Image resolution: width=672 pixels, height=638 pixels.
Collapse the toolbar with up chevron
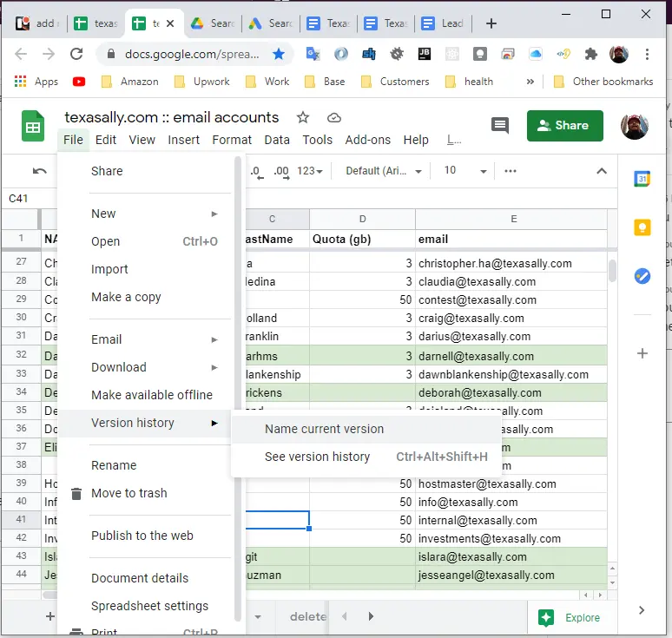[x=601, y=171]
